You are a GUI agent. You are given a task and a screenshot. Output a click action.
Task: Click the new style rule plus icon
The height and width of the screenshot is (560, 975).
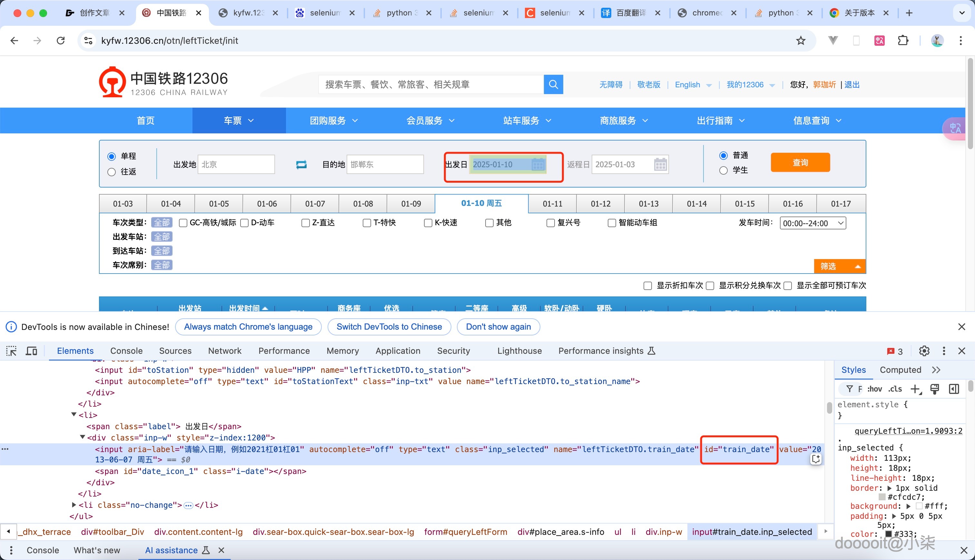click(916, 389)
